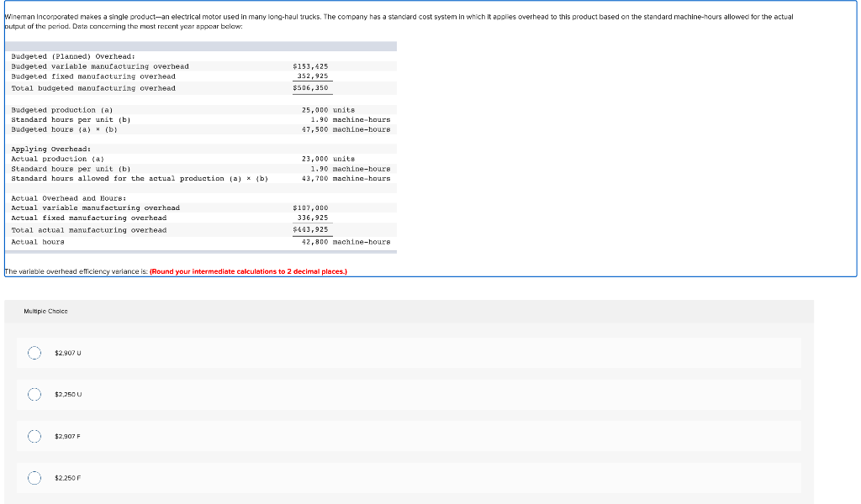The width and height of the screenshot is (861, 504).
Task: Select the $2,907 U radio option
Action: click(34, 353)
